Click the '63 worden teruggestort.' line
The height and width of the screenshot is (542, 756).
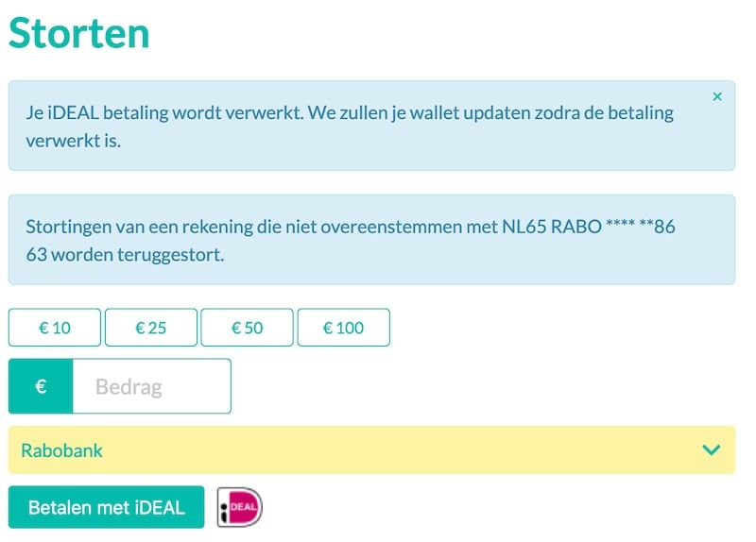click(x=125, y=255)
